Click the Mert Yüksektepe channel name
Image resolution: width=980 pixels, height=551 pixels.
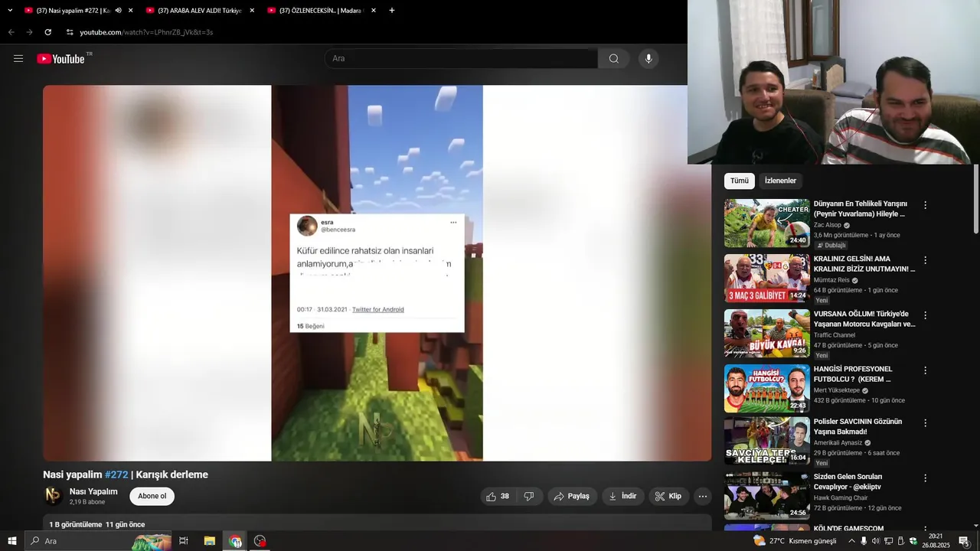coord(837,390)
